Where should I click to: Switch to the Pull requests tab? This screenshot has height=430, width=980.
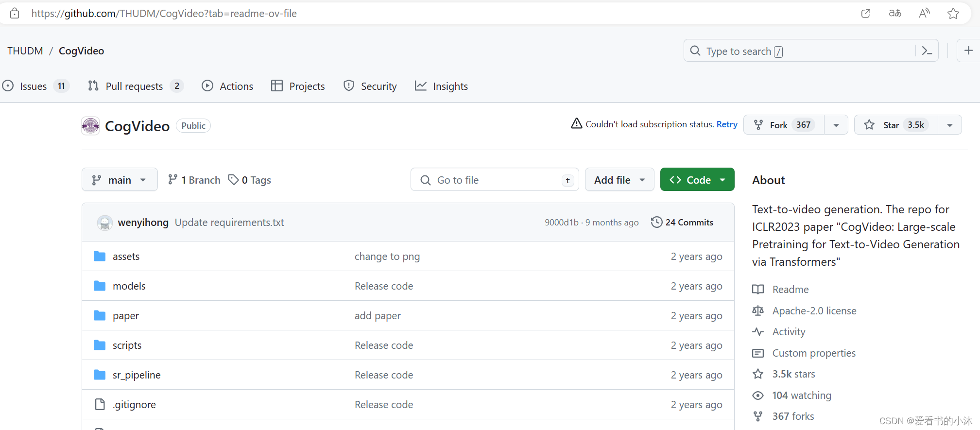pyautogui.click(x=136, y=86)
